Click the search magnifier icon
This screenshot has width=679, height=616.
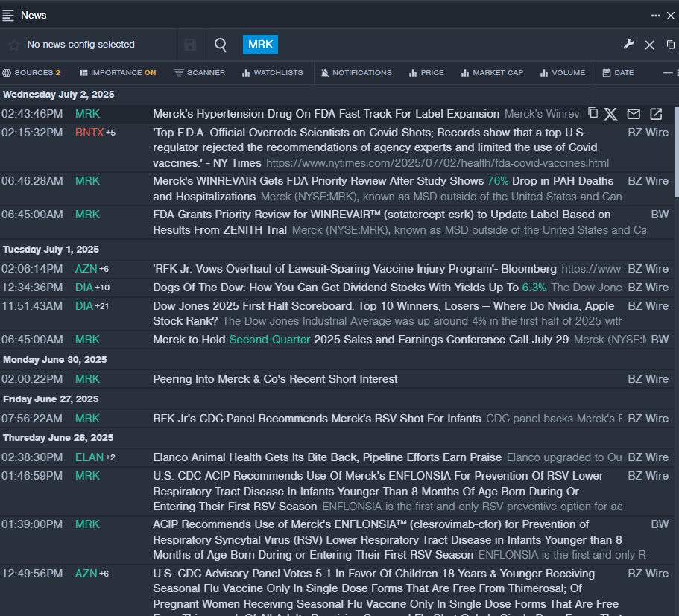(x=221, y=45)
